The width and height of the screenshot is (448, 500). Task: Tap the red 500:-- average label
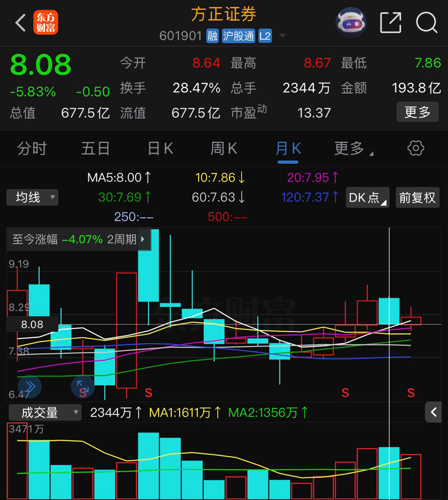227,217
